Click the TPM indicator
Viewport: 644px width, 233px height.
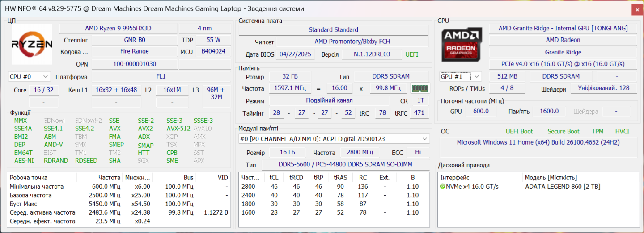click(597, 131)
